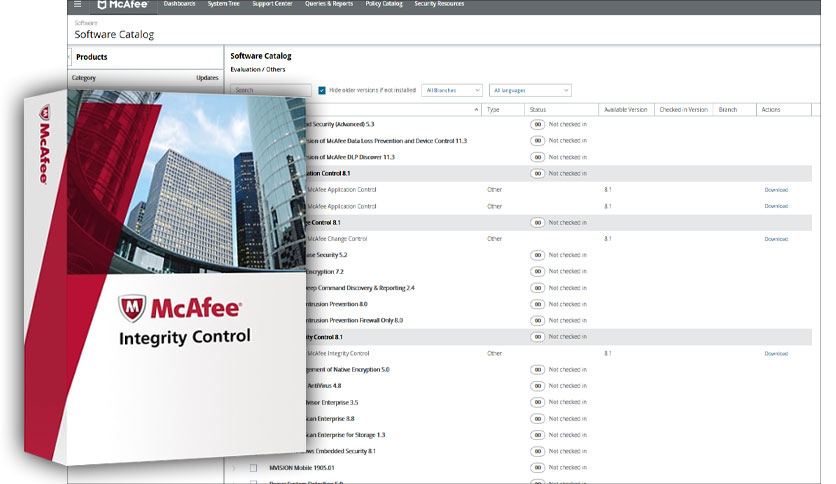This screenshot has height=484, width=836.
Task: Click status badge for DLP Discover 11.3
Action: pyautogui.click(x=537, y=157)
